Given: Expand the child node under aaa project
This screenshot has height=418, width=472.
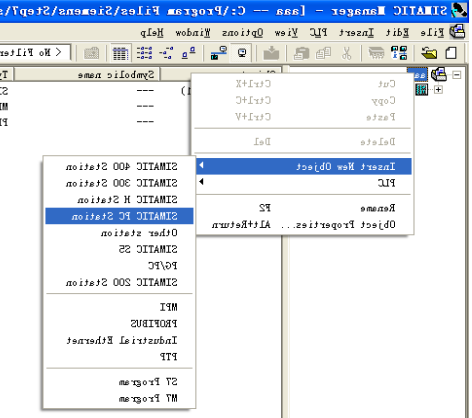Looking at the screenshot, I should pos(438,90).
